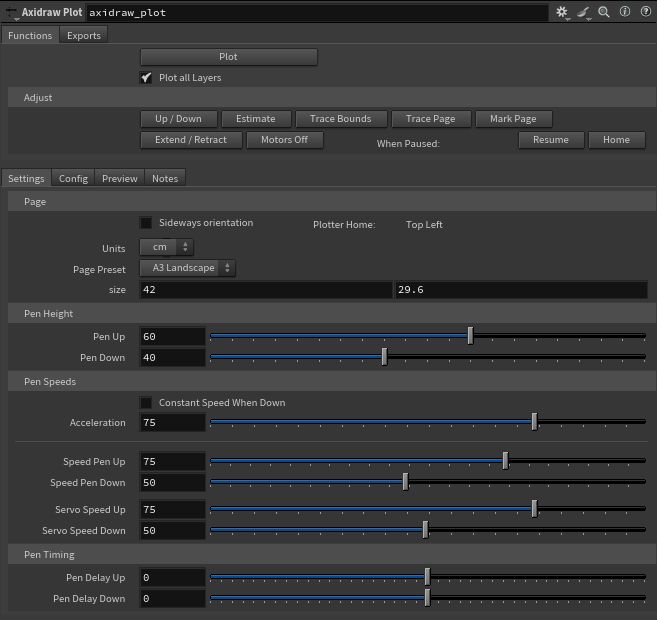Click the size width field showing 42
This screenshot has height=620, width=657.
click(266, 290)
